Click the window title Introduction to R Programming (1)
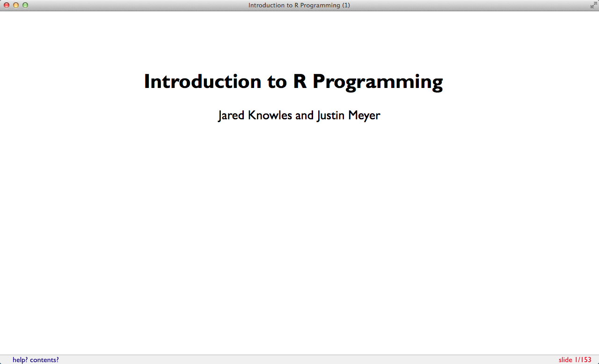 click(299, 5)
